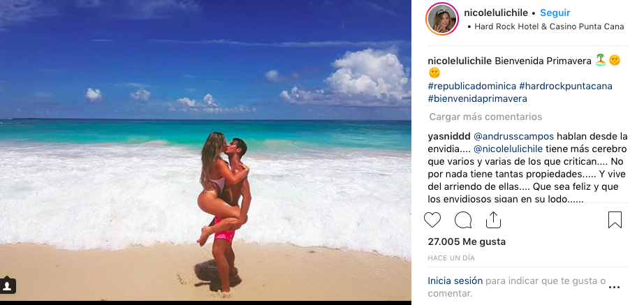Save the post with the bookmark icon
This screenshot has height=305, width=644.
pos(615,220)
